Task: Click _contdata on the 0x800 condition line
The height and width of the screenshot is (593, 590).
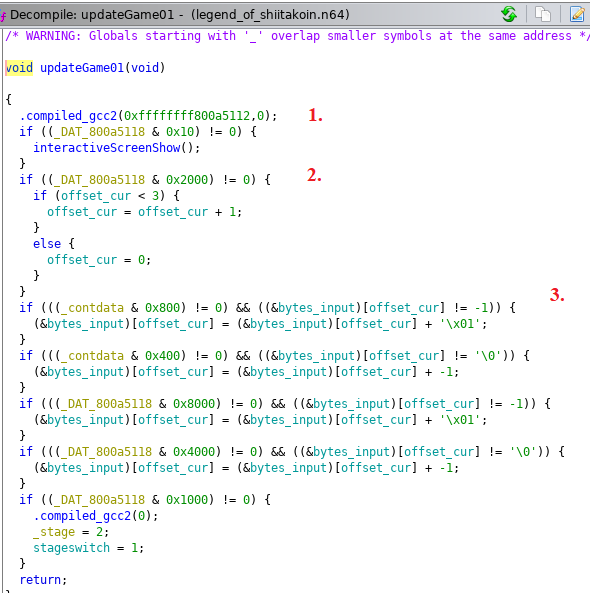Action: click(92, 308)
